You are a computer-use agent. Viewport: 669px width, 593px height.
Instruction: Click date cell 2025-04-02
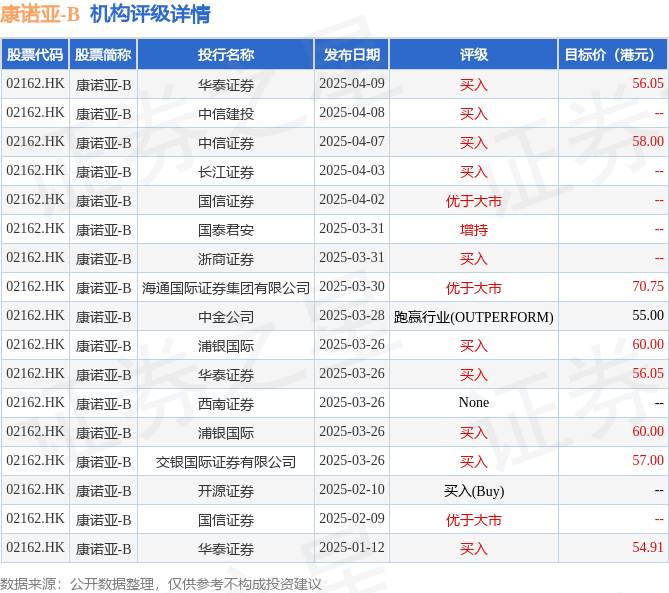[352, 200]
